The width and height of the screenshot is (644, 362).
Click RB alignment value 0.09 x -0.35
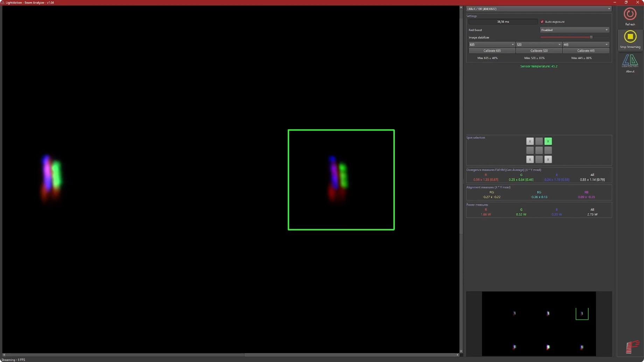click(586, 197)
